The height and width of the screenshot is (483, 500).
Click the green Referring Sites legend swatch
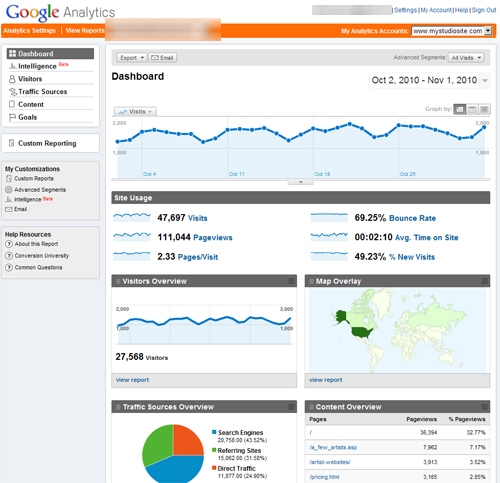click(214, 450)
